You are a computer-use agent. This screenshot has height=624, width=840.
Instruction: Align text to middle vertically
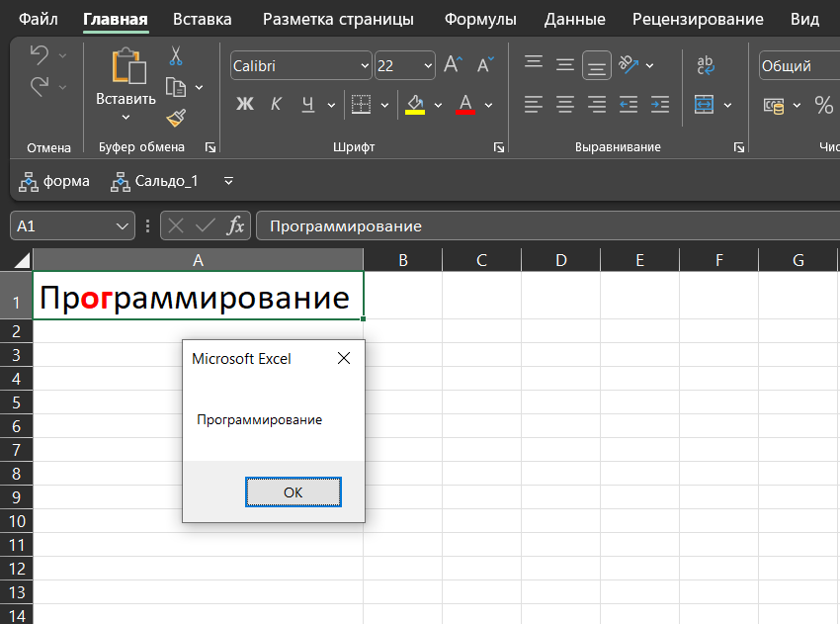pos(565,65)
